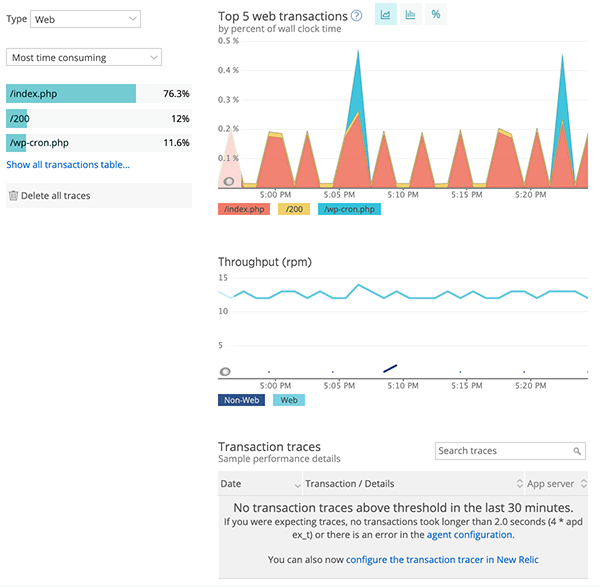This screenshot has height=587, width=600.
Task: Click trash icon beside Delete all traces
Action: pos(13,196)
